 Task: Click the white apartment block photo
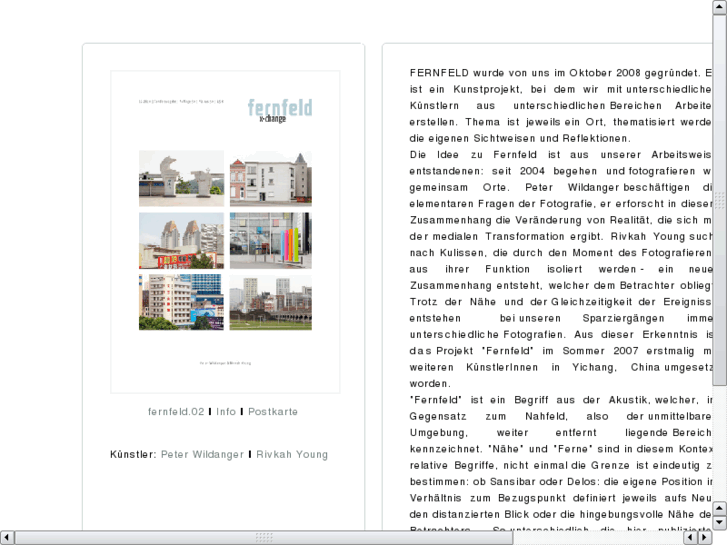tap(181, 302)
